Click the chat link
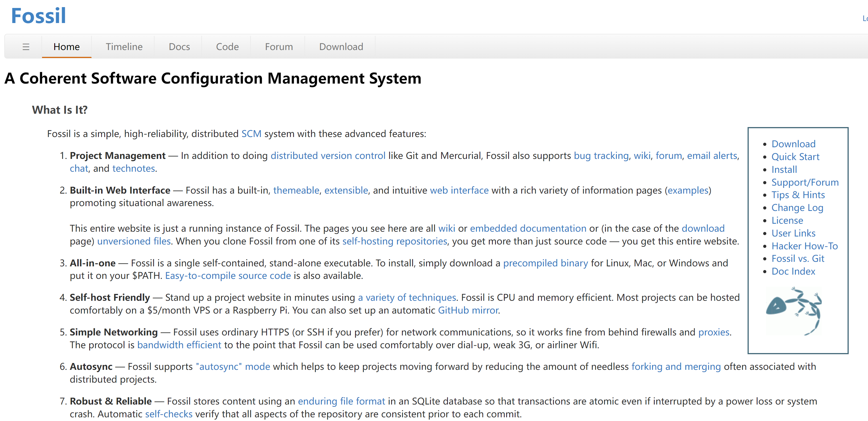 click(79, 168)
